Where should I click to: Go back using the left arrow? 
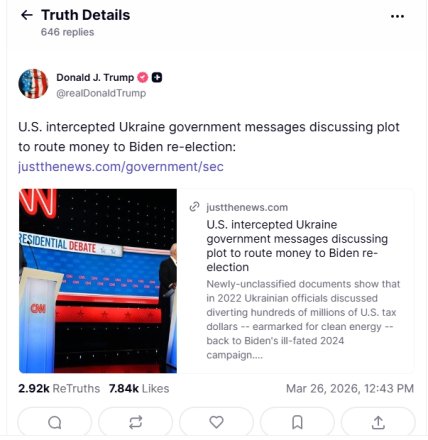coord(27,15)
